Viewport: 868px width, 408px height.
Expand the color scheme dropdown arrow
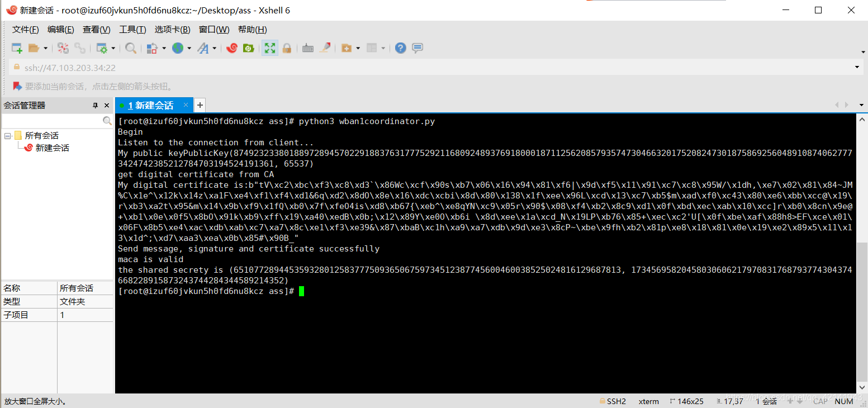click(x=164, y=49)
